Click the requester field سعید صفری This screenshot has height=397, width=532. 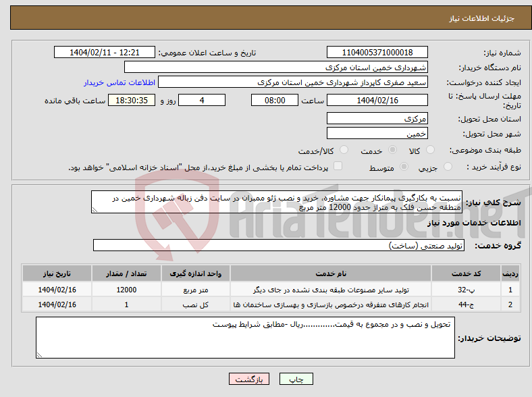click(293, 82)
